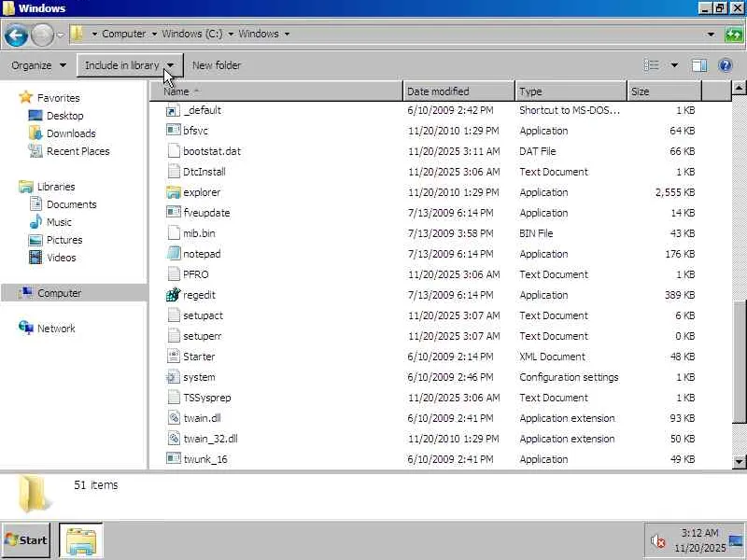The image size is (747, 560).
Task: Click the twain.dll file icon
Action: tap(174, 418)
